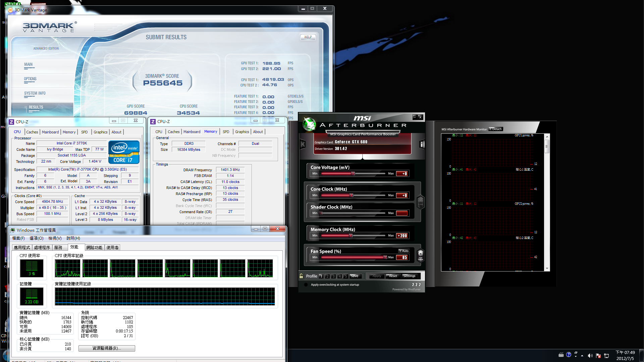
Task: Switch to 處理程序 tab in Task Manager
Action: (x=42, y=248)
